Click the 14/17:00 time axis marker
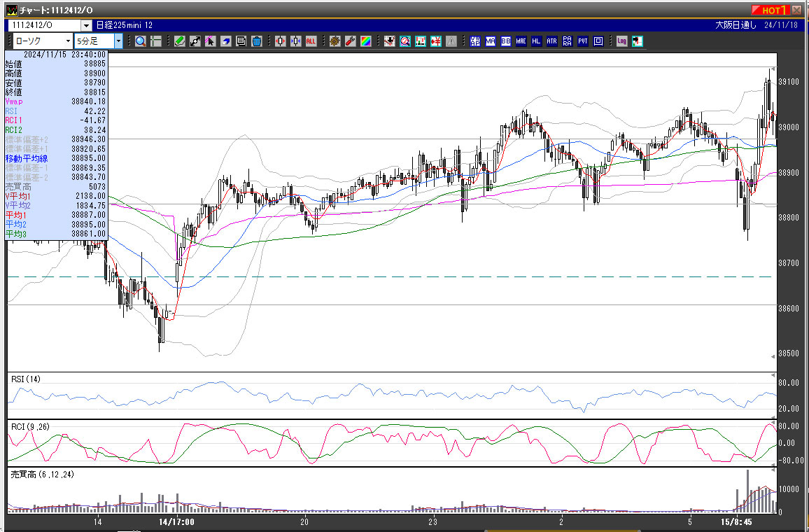809x532 pixels. coord(176,521)
